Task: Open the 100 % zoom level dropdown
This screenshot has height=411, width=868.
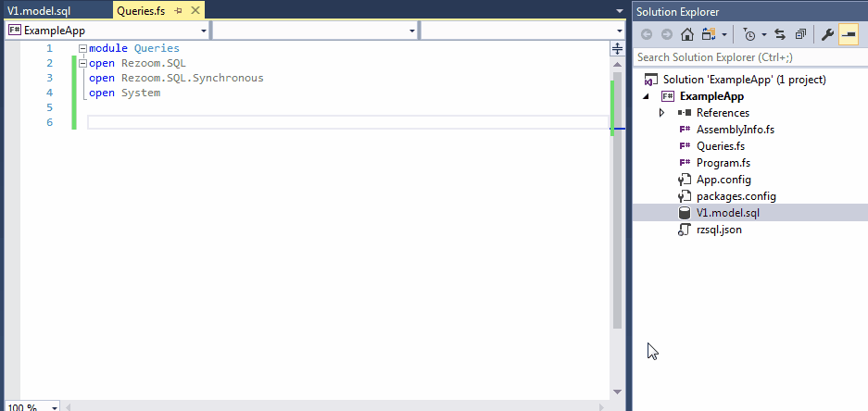Action: click(x=55, y=407)
